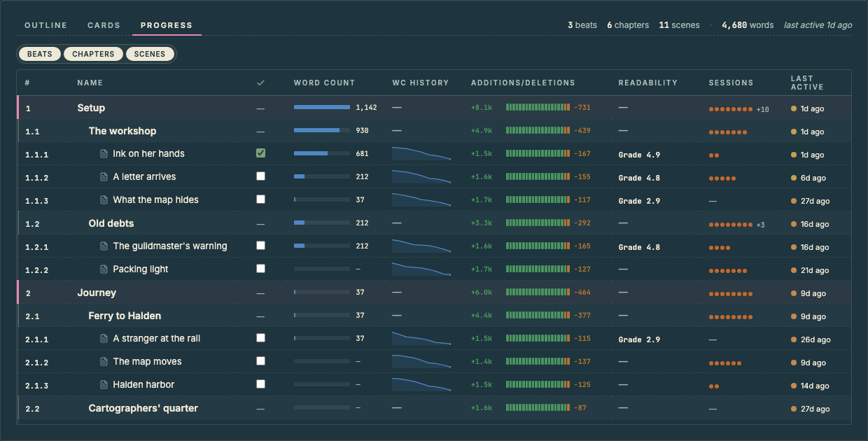Open The workshop chapter row
868x441 pixels.
(434, 131)
